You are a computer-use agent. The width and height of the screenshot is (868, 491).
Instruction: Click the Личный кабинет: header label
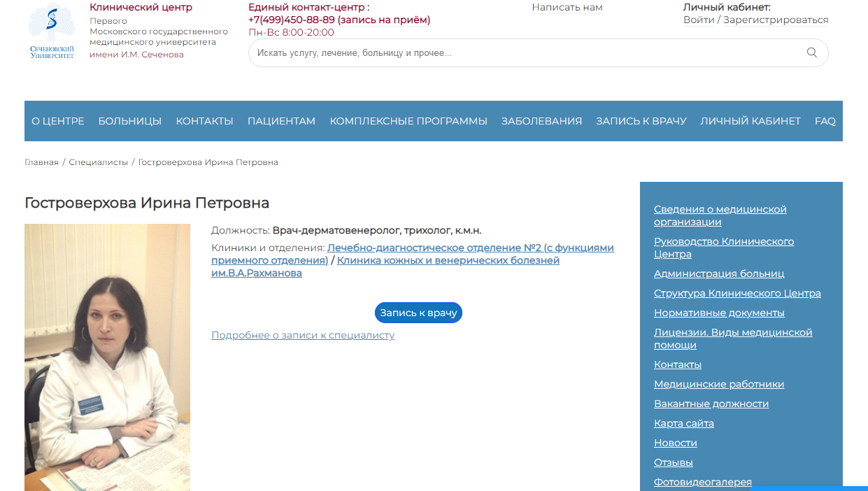[x=727, y=8]
